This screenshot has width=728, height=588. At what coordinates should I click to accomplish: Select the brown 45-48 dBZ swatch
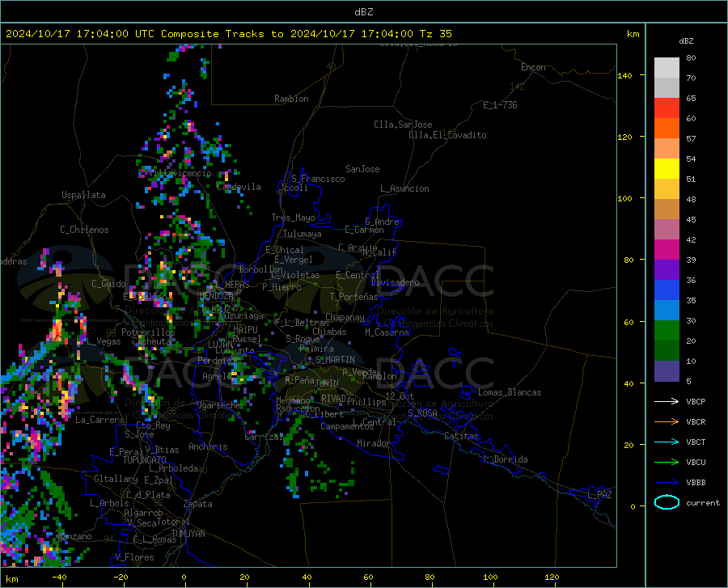pyautogui.click(x=667, y=209)
